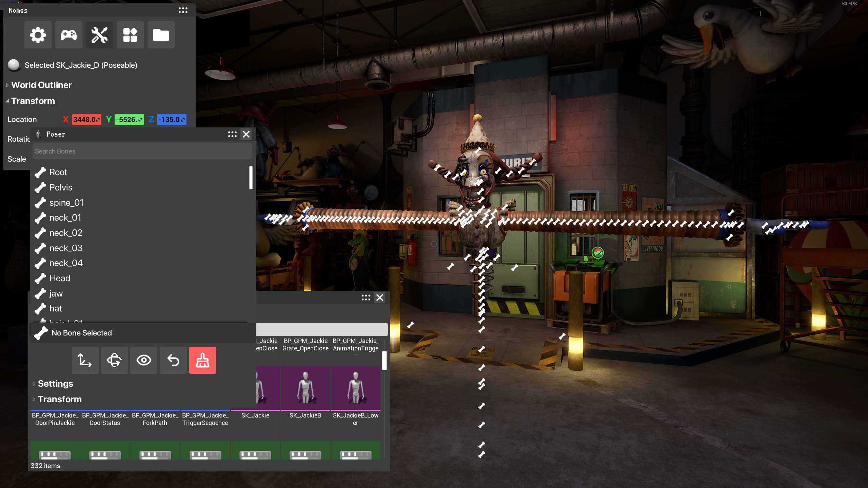Toggle selection of the SK_Jackie_D sphere indicator

(14, 65)
